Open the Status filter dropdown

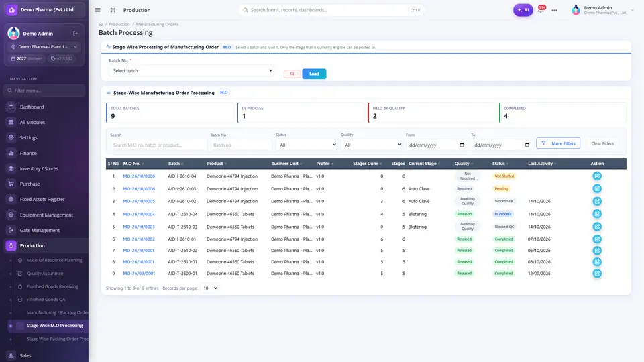307,145
